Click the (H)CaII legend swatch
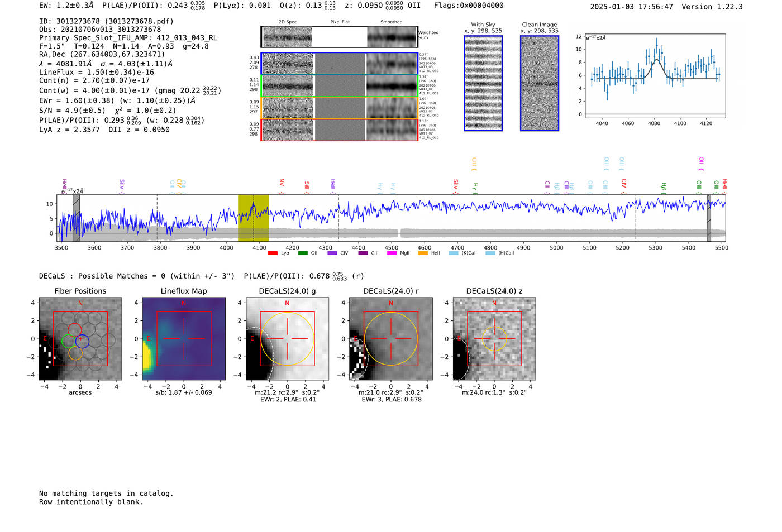This screenshot has width=782, height=532. (490, 253)
